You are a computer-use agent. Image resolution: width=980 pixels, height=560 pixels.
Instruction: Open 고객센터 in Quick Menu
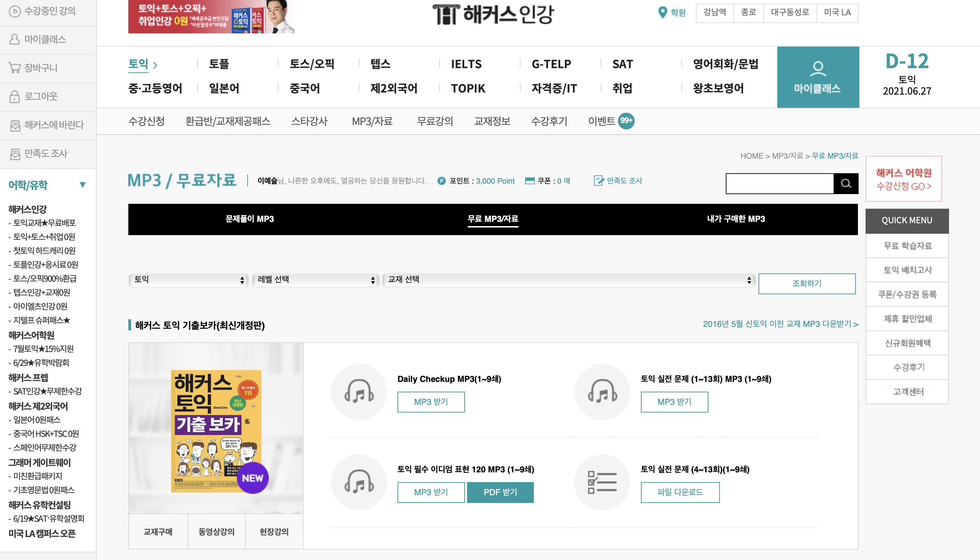[x=907, y=392]
